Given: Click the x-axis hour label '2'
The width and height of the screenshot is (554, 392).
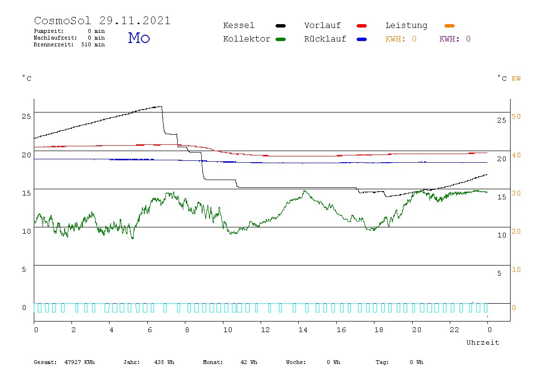Looking at the screenshot, I should [73, 330].
